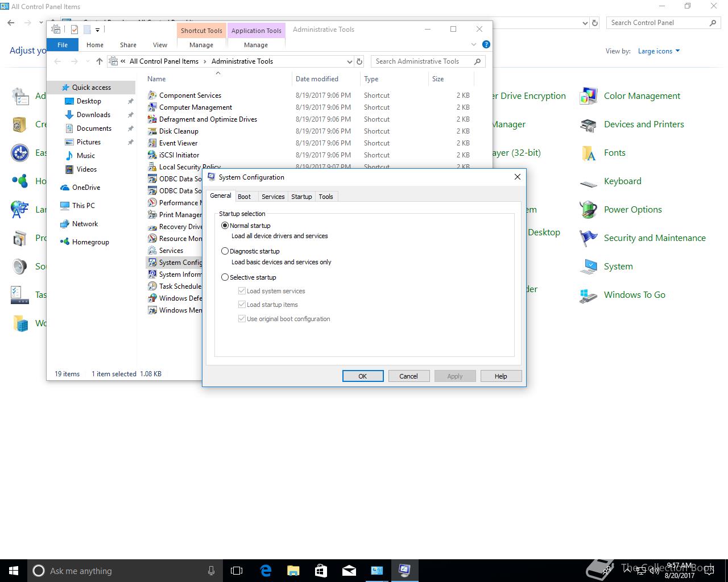Open the Share ribbon tab
The height and width of the screenshot is (582, 728).
[128, 45]
